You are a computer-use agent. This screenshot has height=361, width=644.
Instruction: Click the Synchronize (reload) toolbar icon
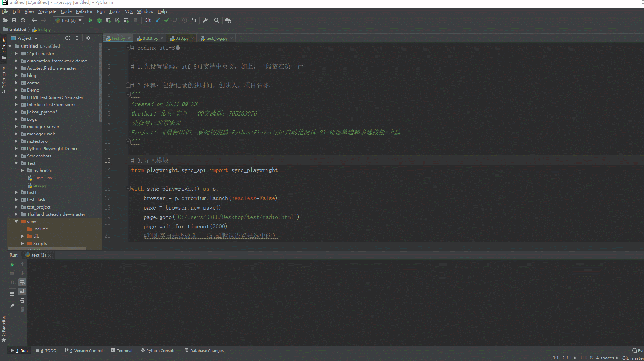pos(23,20)
